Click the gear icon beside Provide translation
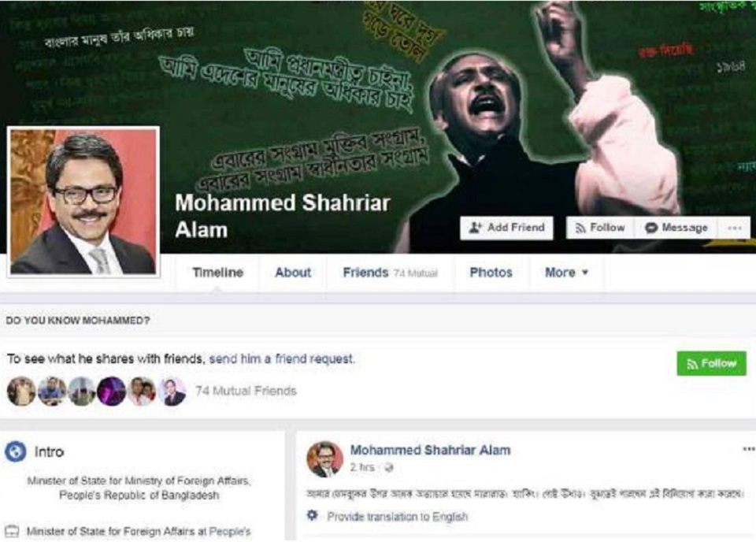 [313, 515]
